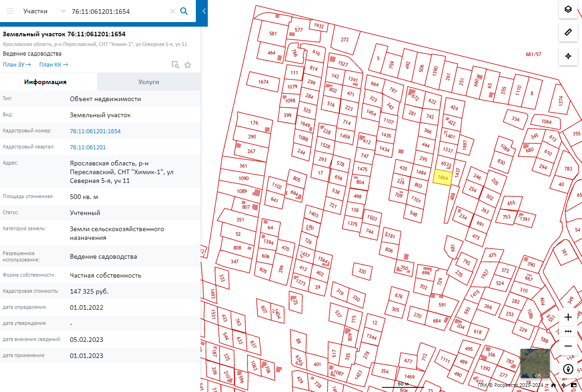Select parcel 1932 on the map
The height and width of the screenshot is (392, 582).
tap(319, 26)
